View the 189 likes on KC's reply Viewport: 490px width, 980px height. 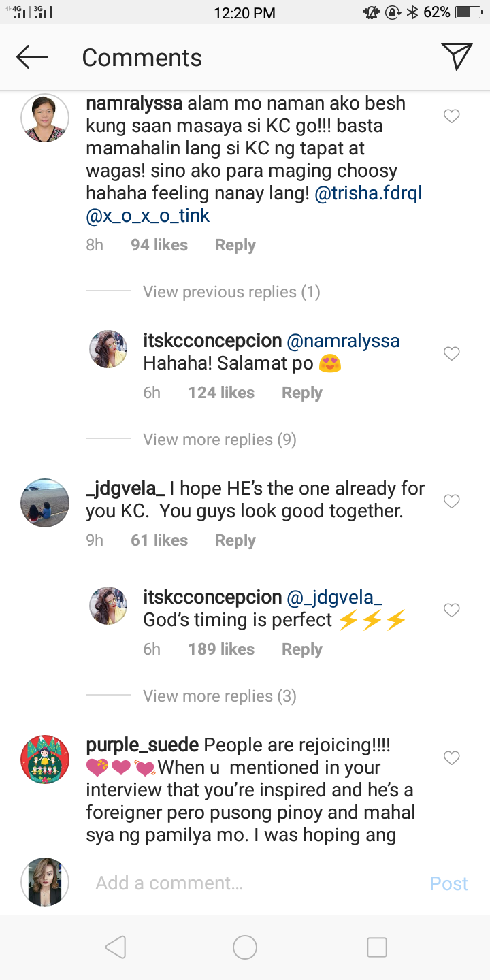pyautogui.click(x=221, y=649)
